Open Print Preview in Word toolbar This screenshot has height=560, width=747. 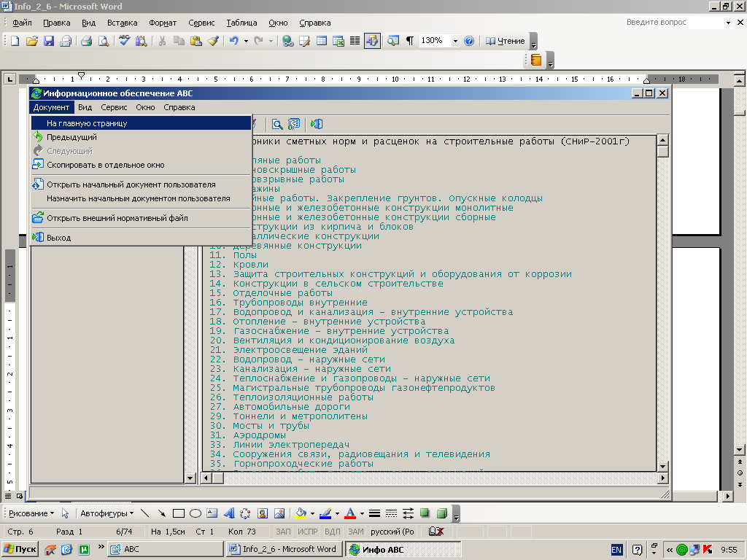coord(104,41)
